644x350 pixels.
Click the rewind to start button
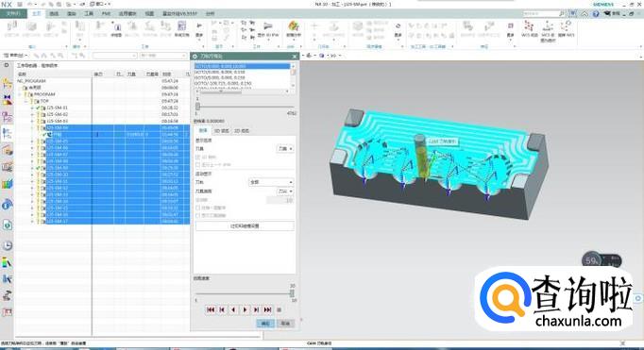[211, 309]
